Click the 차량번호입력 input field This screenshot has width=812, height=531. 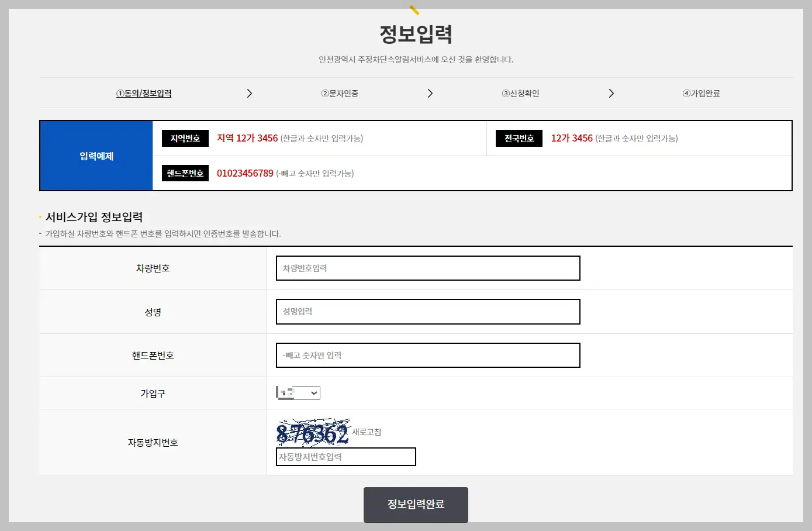coord(427,268)
